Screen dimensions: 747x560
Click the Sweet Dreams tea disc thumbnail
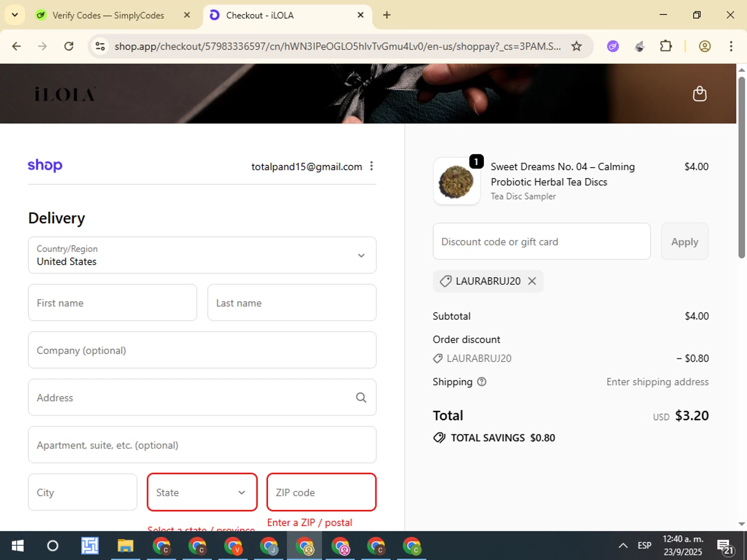click(457, 181)
